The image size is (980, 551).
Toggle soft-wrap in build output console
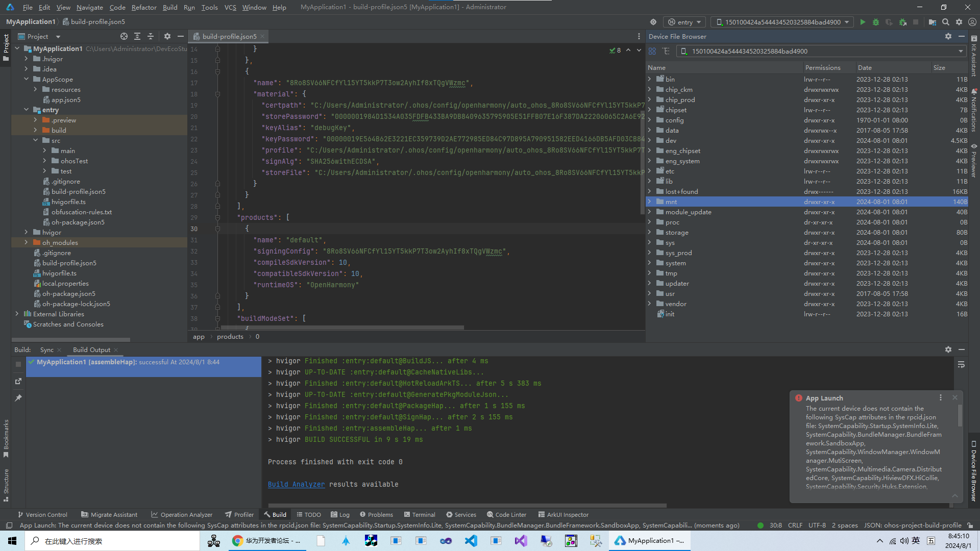point(961,365)
